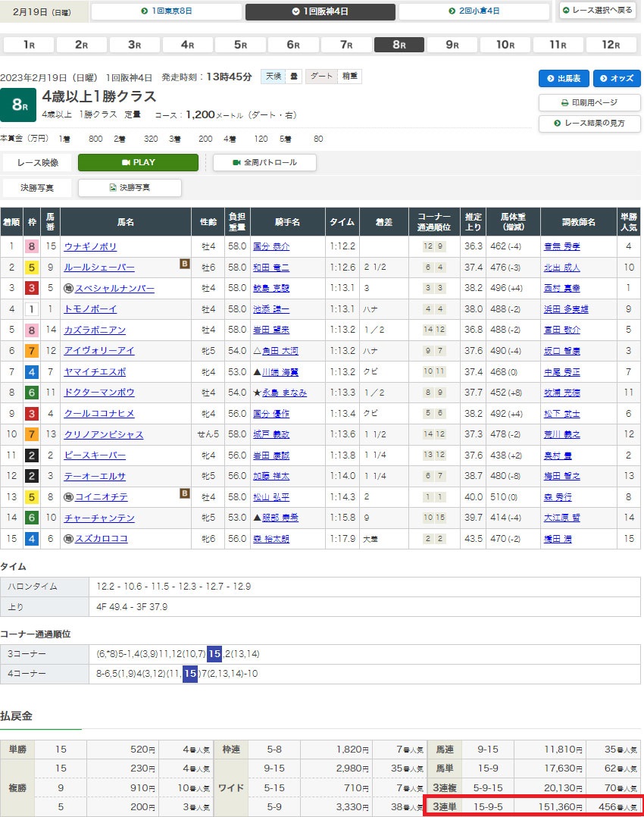644x817 pixels.
Task: Open the 全周パトロール patrol video
Action: [x=264, y=162]
